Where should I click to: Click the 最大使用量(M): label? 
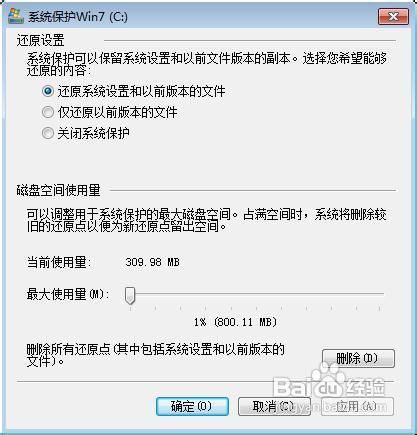click(x=68, y=295)
